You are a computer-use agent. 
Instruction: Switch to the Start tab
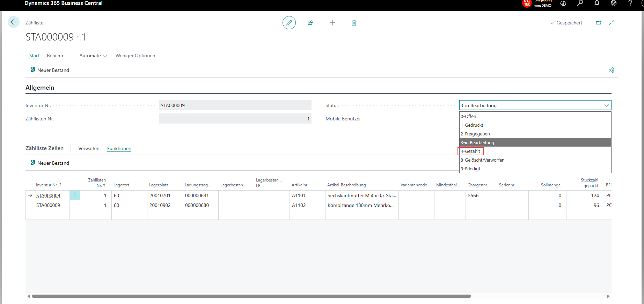[x=34, y=55]
